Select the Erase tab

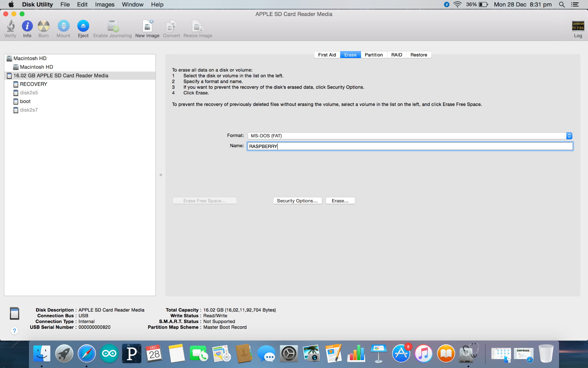point(350,55)
